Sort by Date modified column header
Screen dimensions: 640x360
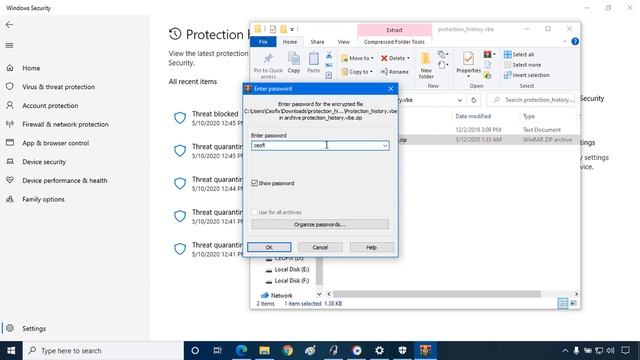[x=473, y=116]
